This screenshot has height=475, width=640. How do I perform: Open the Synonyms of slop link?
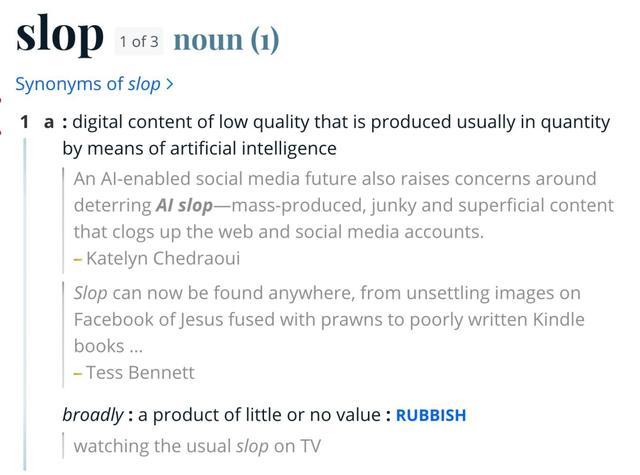click(88, 85)
